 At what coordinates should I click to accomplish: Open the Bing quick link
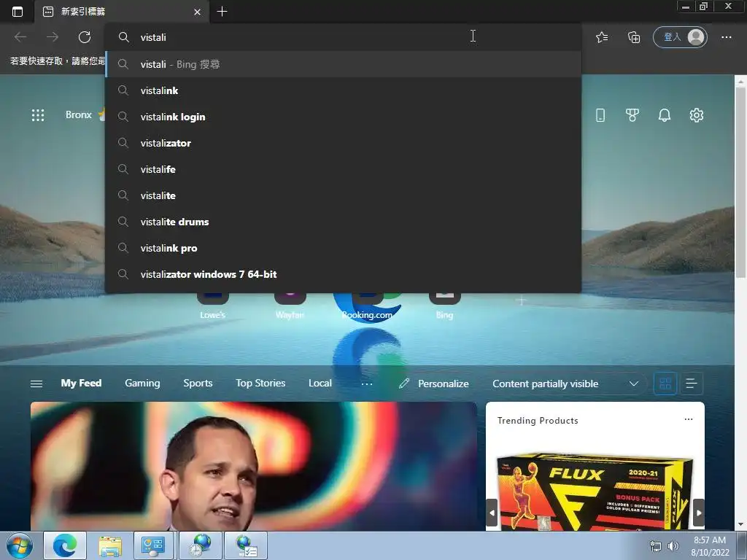coord(444,306)
